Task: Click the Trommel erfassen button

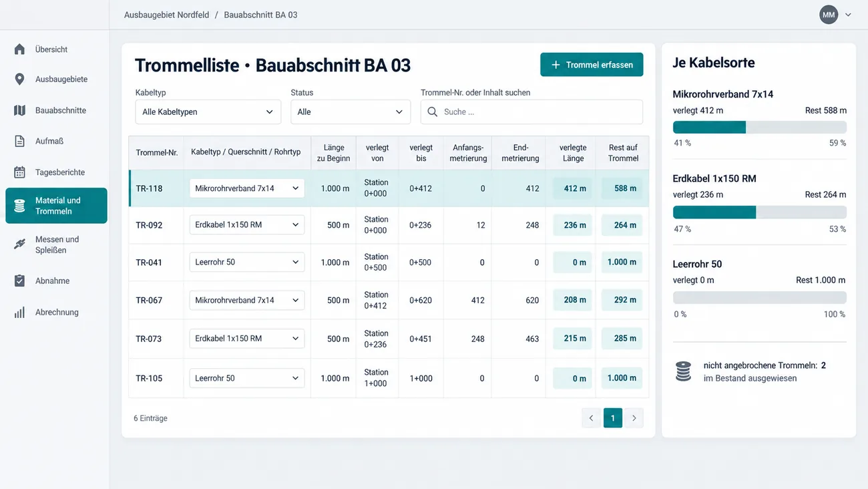Action: click(592, 65)
